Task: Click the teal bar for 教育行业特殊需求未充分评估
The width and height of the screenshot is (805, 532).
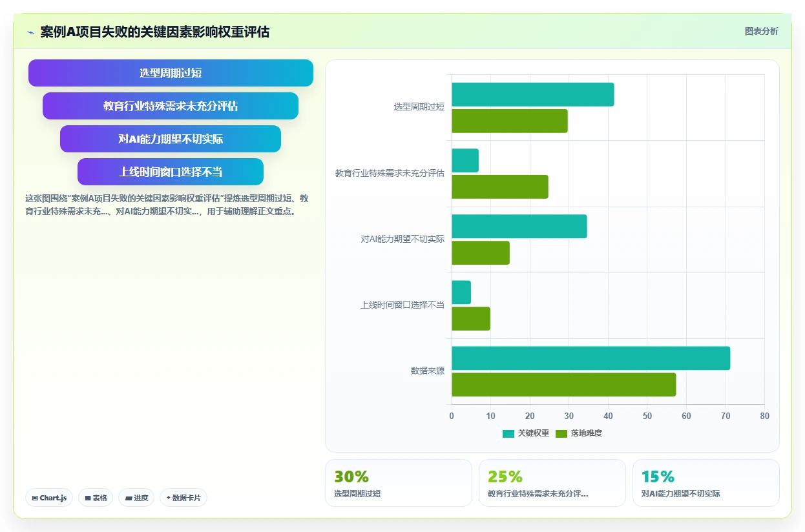Action: tap(465, 160)
